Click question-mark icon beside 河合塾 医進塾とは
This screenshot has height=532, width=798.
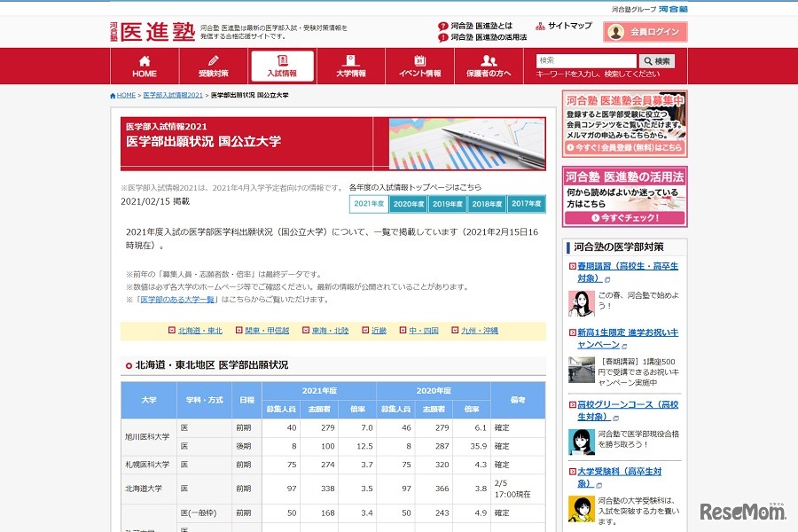pos(442,25)
